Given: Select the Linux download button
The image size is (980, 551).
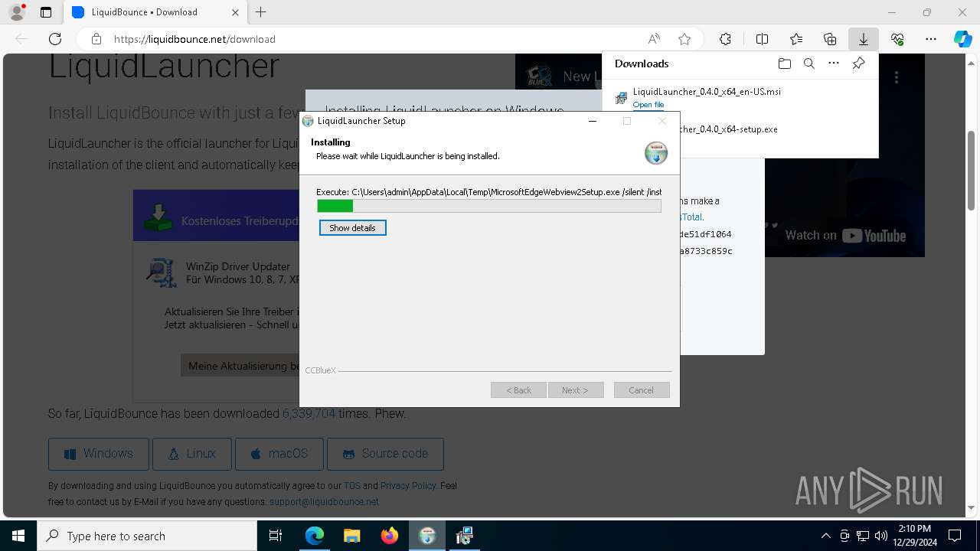Looking at the screenshot, I should pyautogui.click(x=191, y=454).
